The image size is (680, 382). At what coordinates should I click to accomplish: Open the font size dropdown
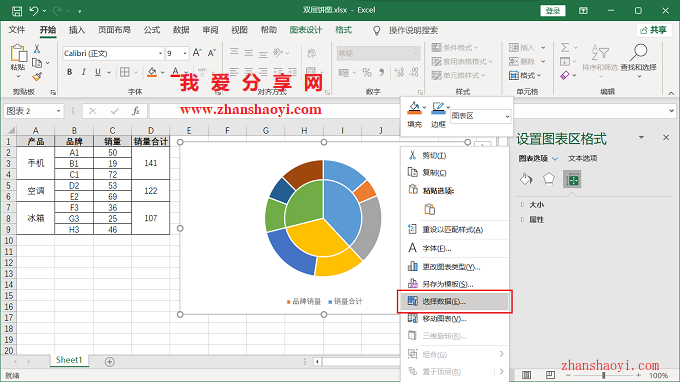[x=185, y=53]
